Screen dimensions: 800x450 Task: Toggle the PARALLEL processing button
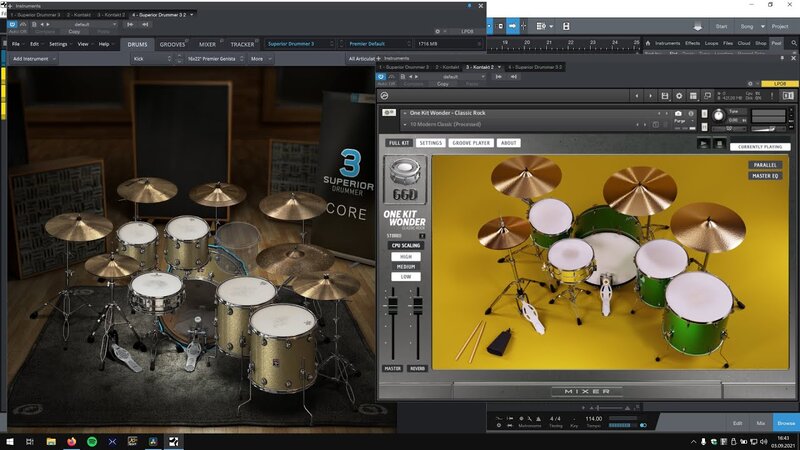[x=765, y=165]
